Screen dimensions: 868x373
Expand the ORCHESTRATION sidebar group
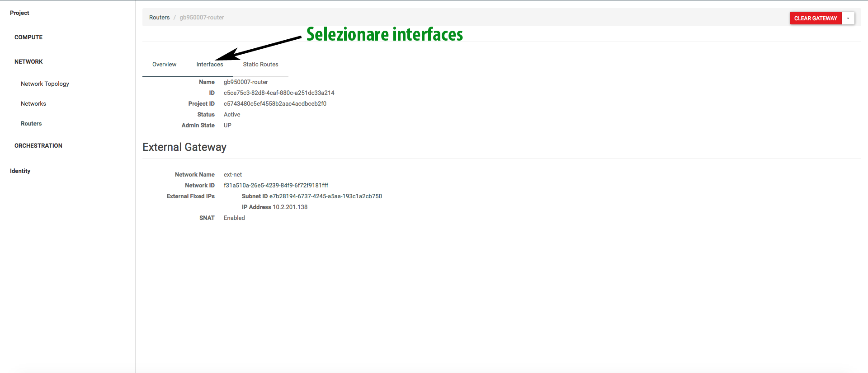coord(38,146)
